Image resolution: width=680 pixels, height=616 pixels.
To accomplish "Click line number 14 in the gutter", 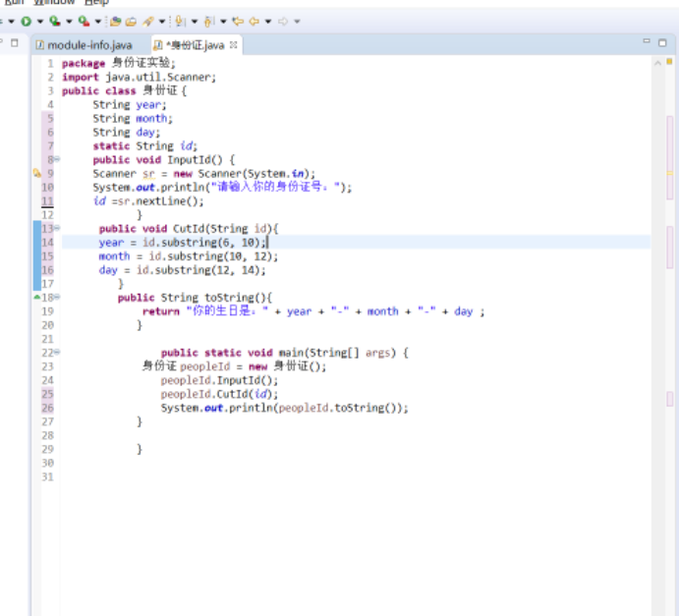I will [48, 243].
